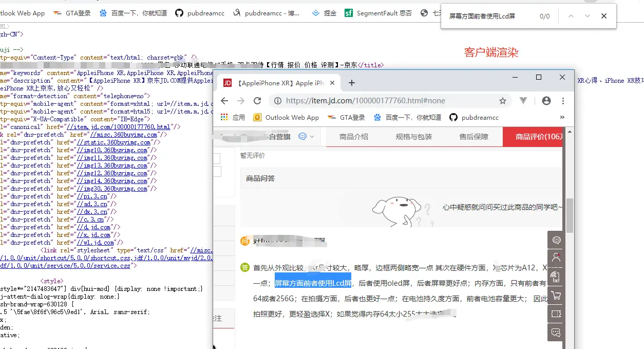Click the JD sidebar coupon ticket icon
The height and width of the screenshot is (349, 644).
pos(556,314)
